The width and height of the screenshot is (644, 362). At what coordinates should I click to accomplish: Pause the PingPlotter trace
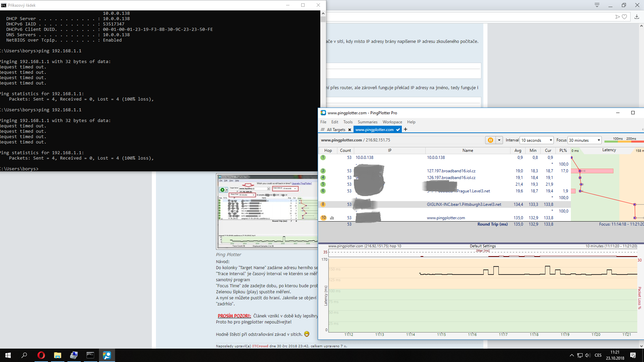pos(490,140)
